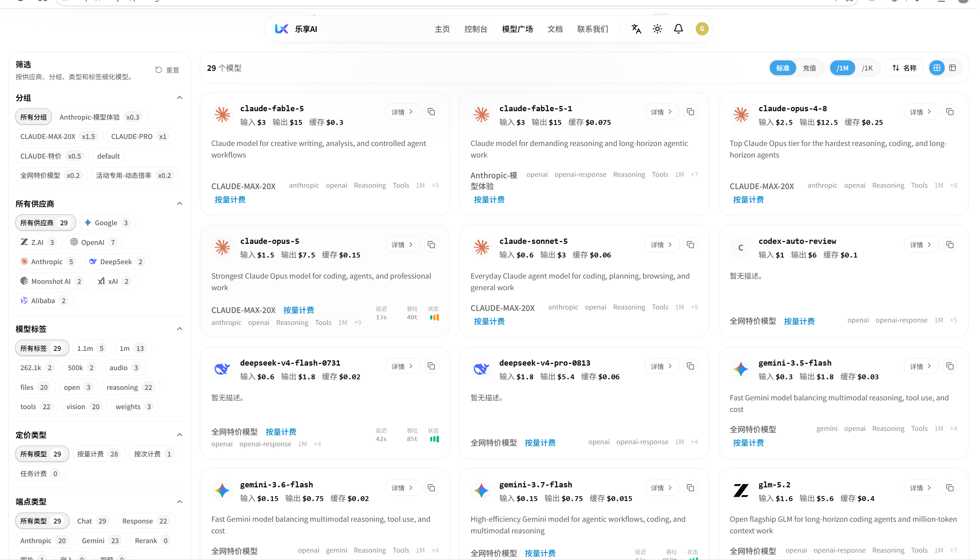Go to 主页 in top navigation
The height and width of the screenshot is (560, 977).
[x=442, y=29]
